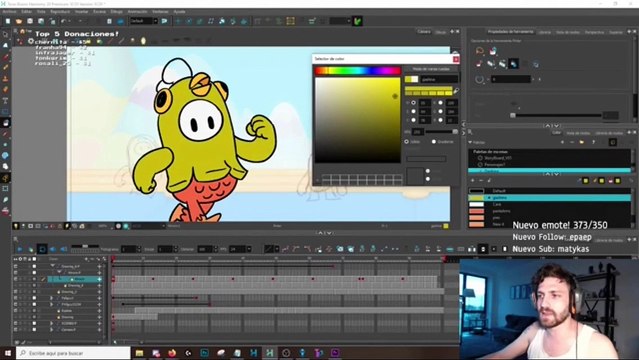Click the highlighted Loop icon in timeline toolbar
The width and height of the screenshot is (639, 360).
tap(42, 249)
